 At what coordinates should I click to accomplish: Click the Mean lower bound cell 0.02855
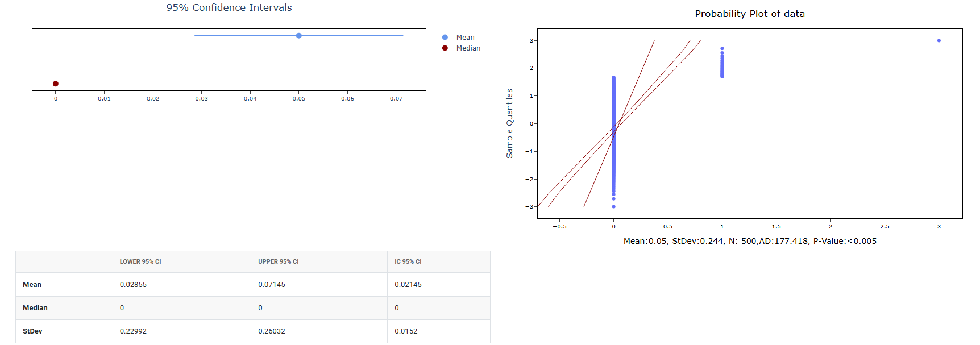point(133,285)
